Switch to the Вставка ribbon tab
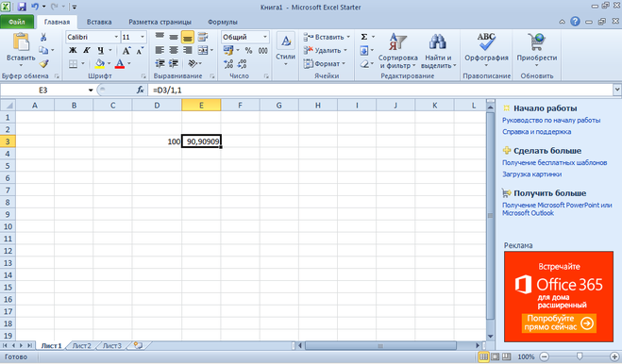 pyautogui.click(x=99, y=22)
